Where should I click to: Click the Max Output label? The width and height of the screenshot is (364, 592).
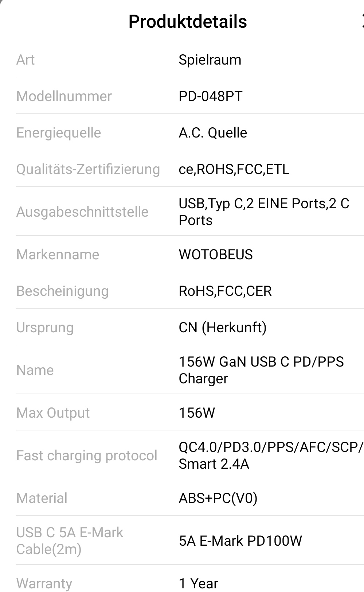53,413
